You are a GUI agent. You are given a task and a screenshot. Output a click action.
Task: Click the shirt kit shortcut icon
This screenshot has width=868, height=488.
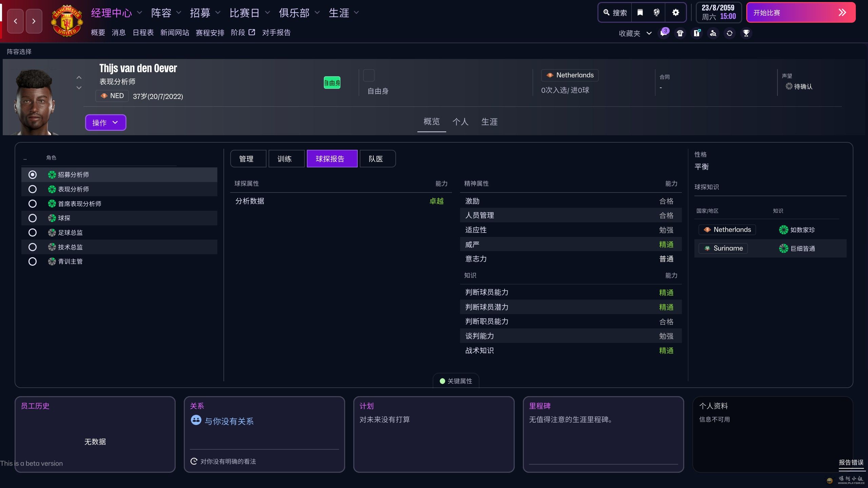pos(680,33)
